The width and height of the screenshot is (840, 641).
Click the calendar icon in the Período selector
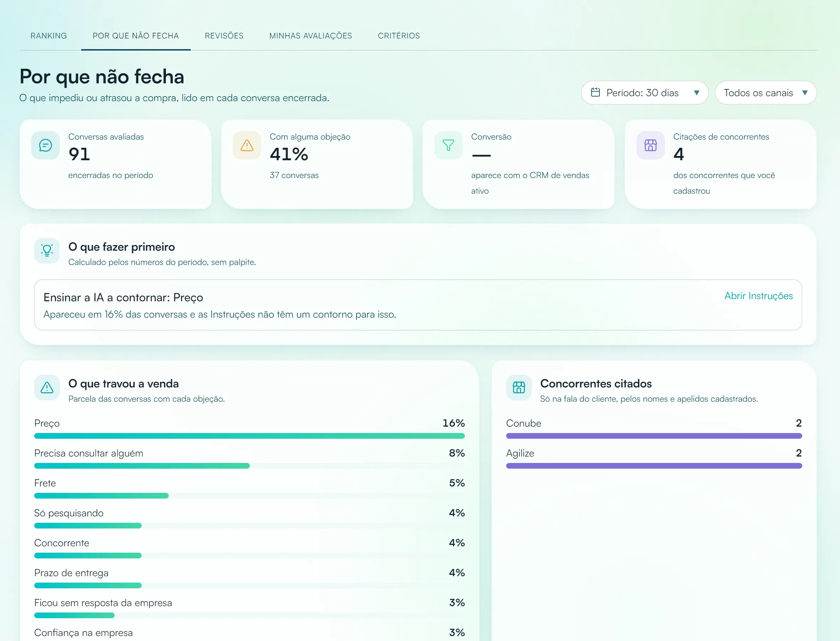click(x=595, y=92)
